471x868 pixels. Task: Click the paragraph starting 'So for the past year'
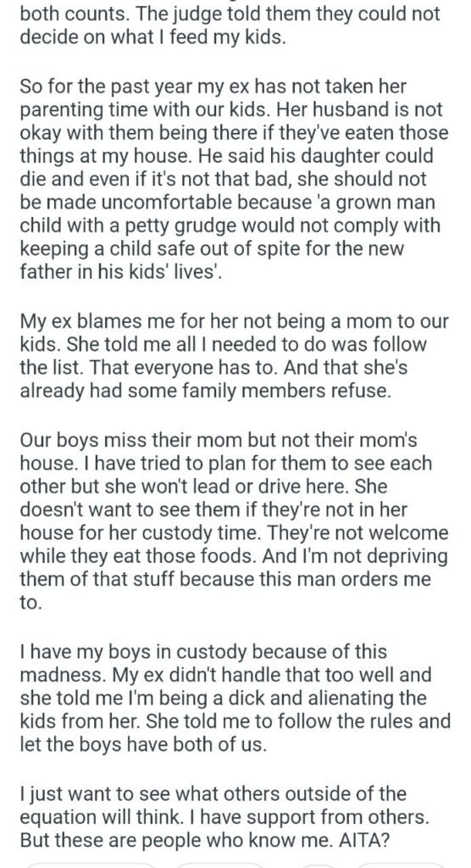point(235,179)
